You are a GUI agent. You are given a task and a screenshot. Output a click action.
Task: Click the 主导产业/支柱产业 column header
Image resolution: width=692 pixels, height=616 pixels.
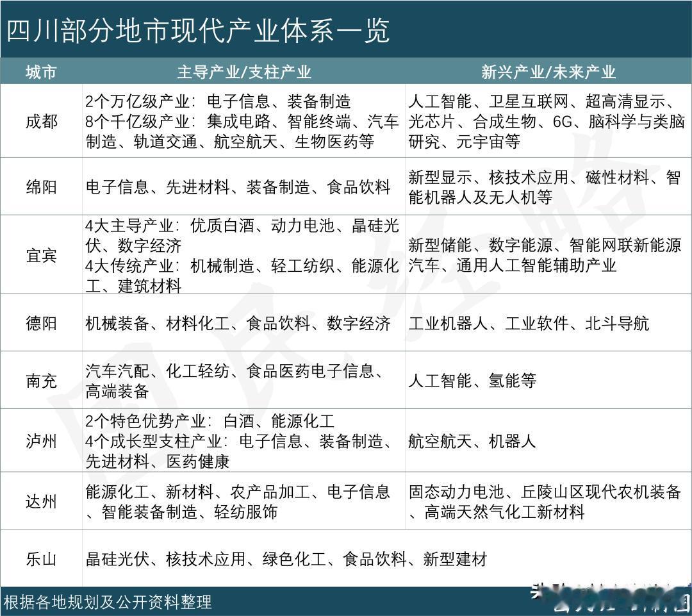point(244,72)
